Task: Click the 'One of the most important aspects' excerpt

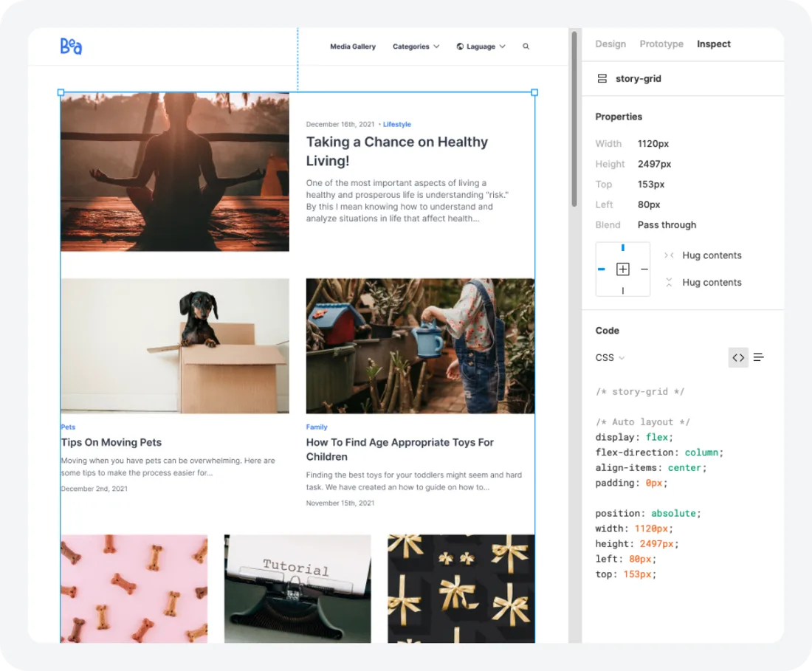Action: [x=407, y=201]
